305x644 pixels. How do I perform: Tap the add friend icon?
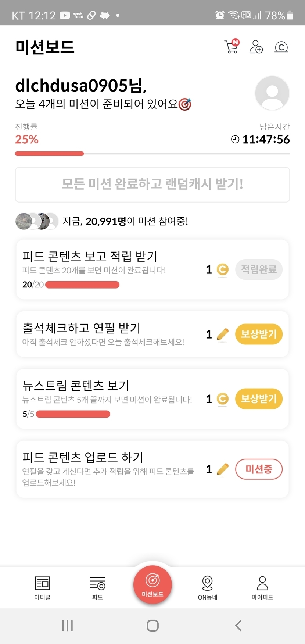(x=256, y=47)
